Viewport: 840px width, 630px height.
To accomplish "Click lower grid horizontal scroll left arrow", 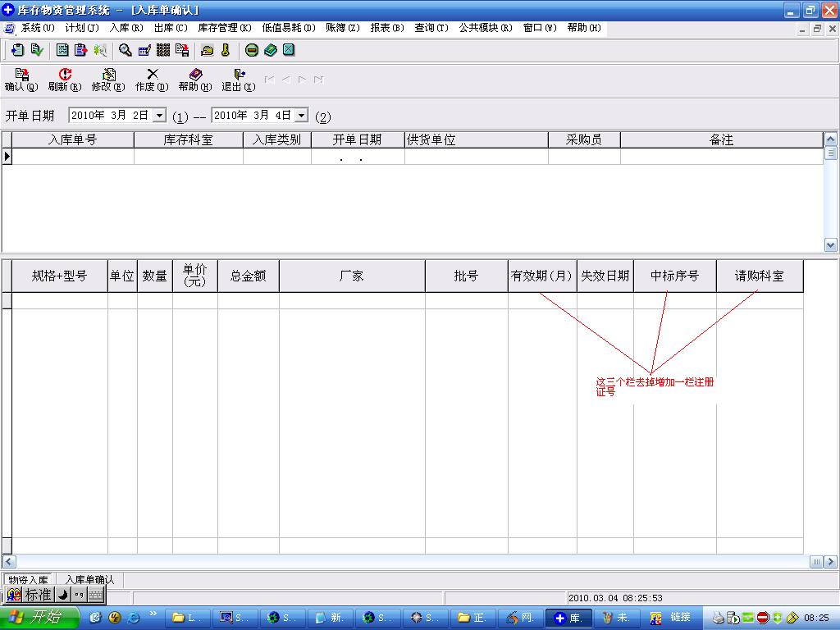I will click(x=9, y=561).
